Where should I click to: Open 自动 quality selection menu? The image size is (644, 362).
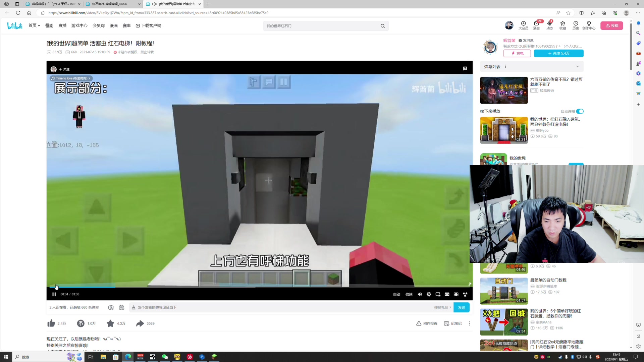click(x=397, y=294)
